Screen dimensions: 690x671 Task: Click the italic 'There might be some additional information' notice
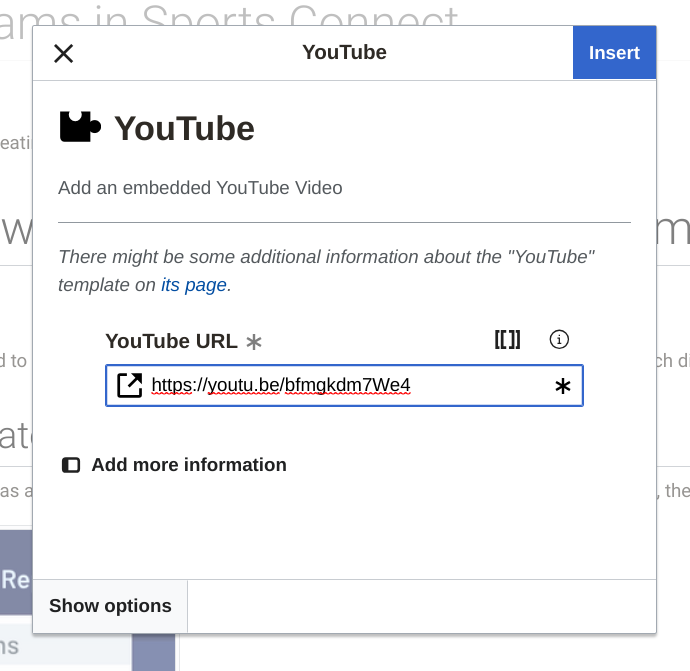326,257
